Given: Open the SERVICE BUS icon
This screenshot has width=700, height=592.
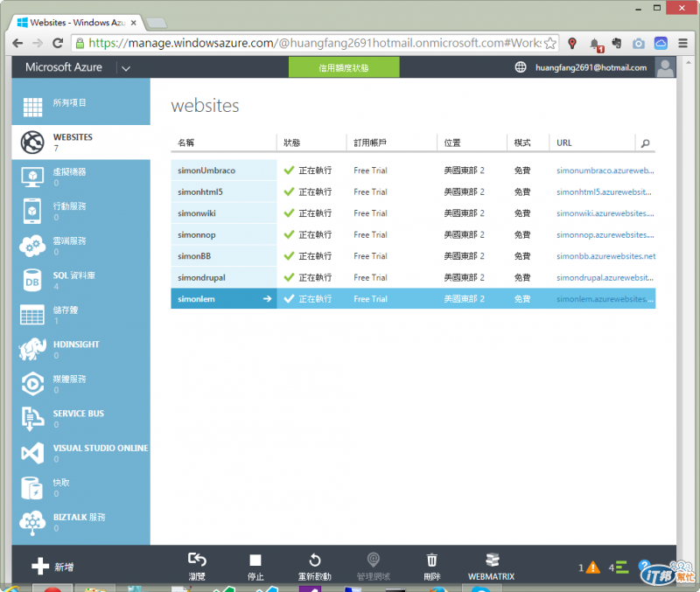Looking at the screenshot, I should pyautogui.click(x=32, y=419).
